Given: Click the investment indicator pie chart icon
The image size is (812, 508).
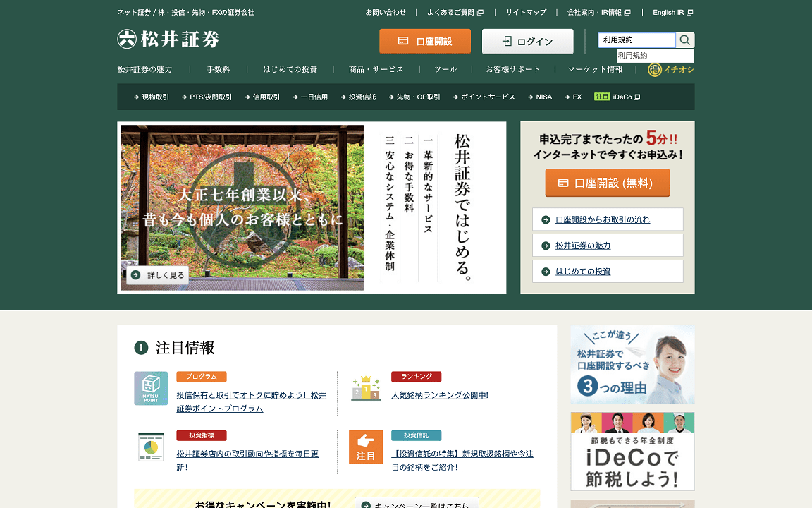Looking at the screenshot, I should tap(151, 447).
